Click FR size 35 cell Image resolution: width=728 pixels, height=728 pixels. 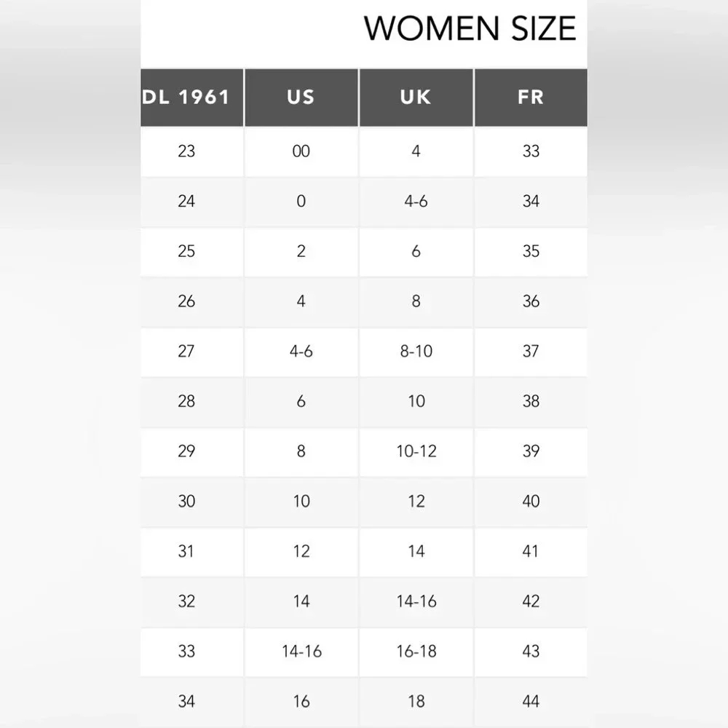tap(531, 252)
